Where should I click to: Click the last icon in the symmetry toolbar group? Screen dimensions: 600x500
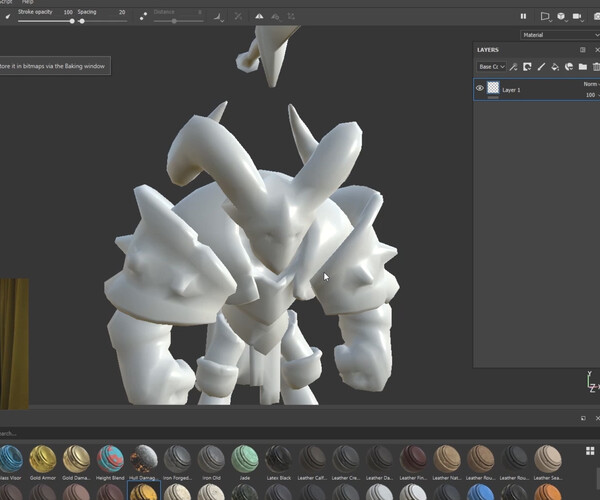[291, 16]
